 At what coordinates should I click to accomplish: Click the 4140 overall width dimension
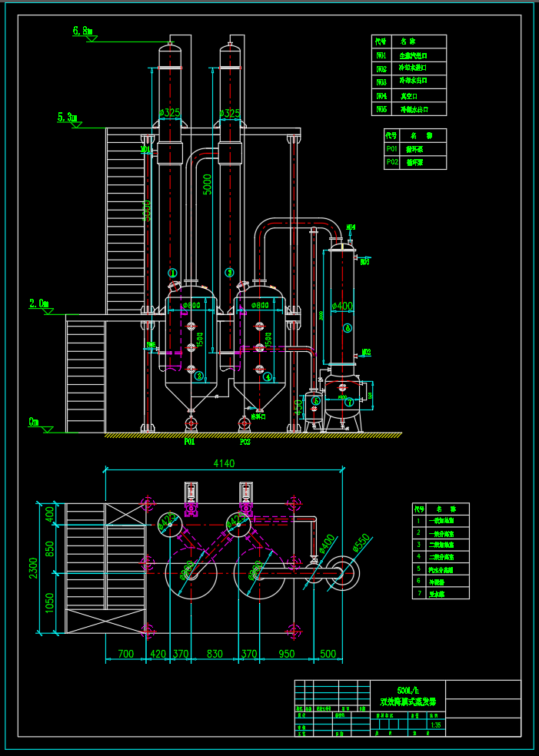[x=224, y=463]
